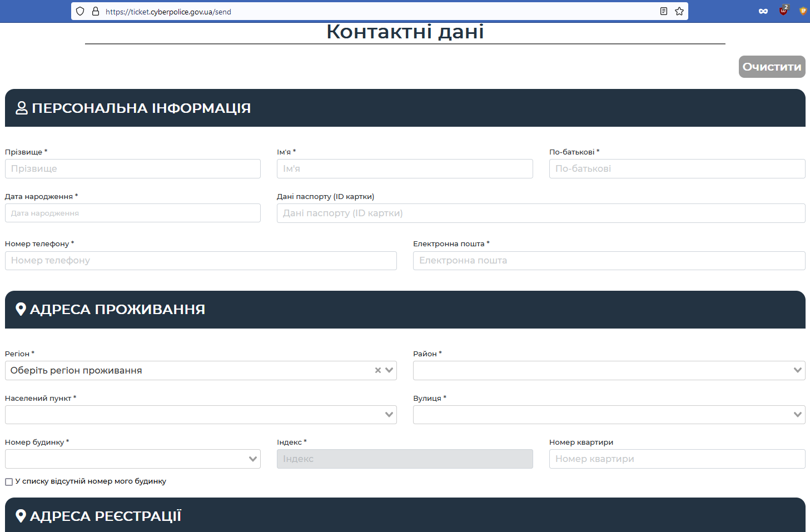Image resolution: width=810 pixels, height=532 pixels.
Task: Toggle reader view icon in address bar
Action: click(663, 11)
